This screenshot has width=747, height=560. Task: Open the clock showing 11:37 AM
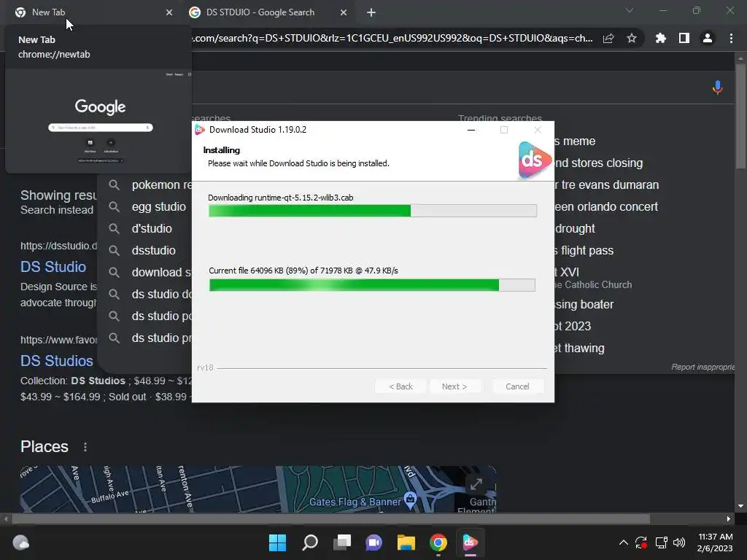pos(715,542)
